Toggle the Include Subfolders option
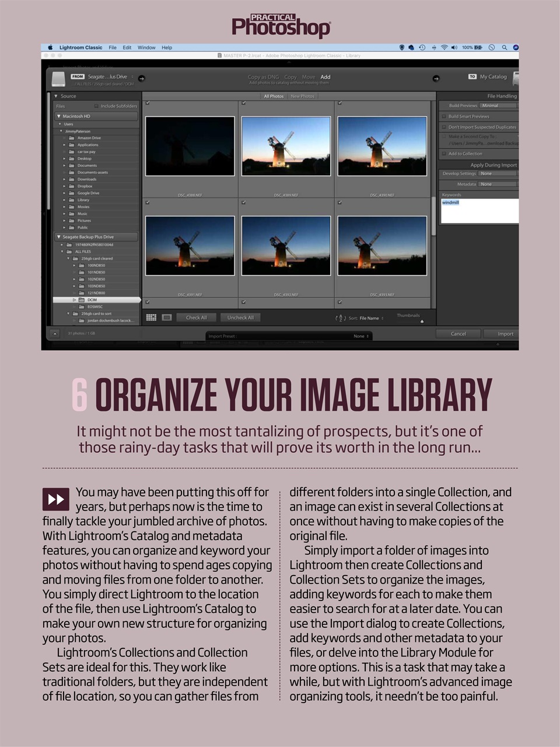The image size is (560, 747). [x=97, y=106]
